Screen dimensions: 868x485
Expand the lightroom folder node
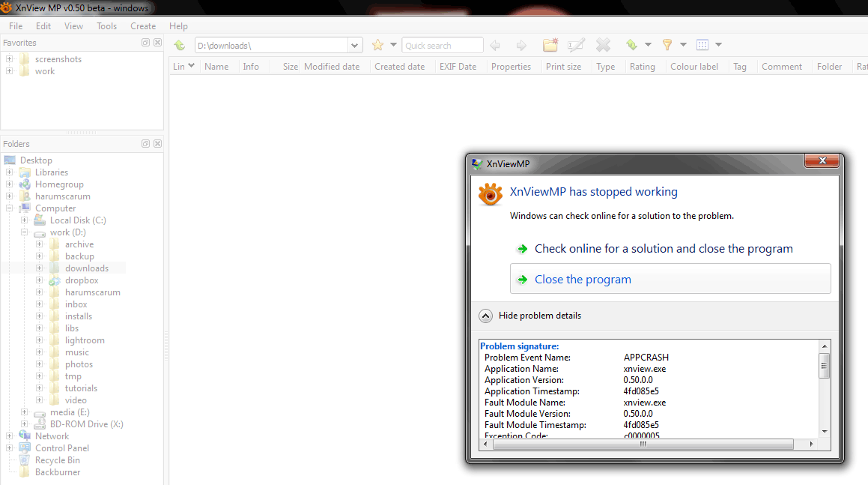coord(39,340)
